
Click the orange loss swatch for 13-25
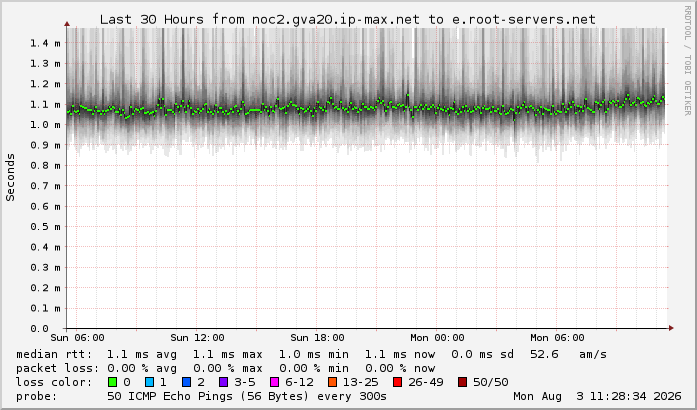pos(332,382)
